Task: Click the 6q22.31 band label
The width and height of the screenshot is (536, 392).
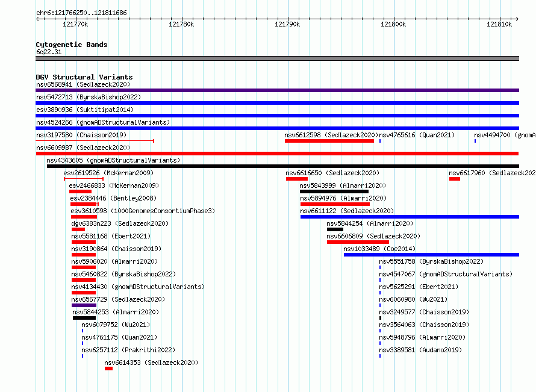Action: 49,52
